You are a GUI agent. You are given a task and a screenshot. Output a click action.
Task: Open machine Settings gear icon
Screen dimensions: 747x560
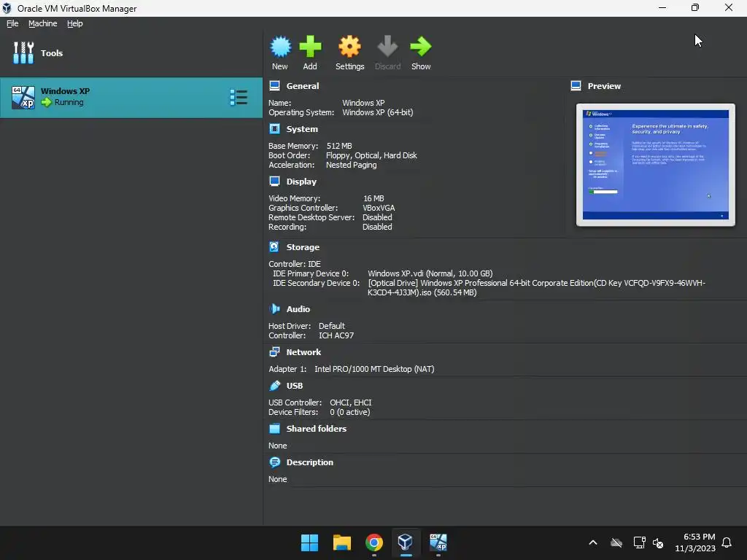349,47
